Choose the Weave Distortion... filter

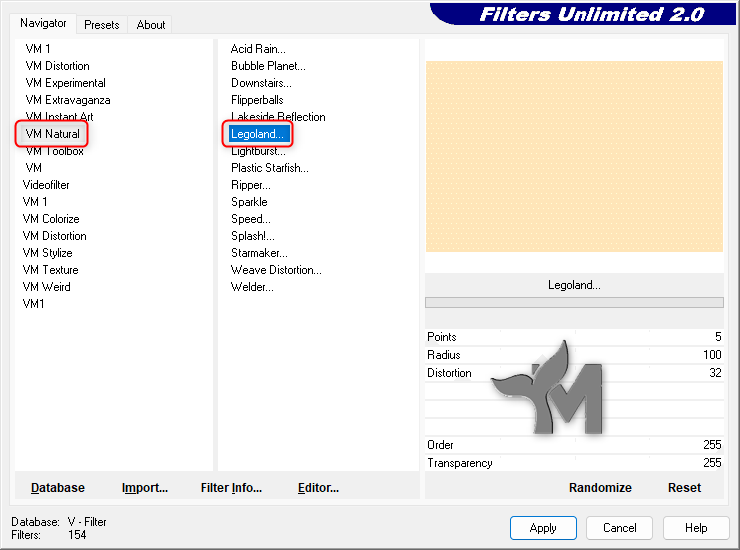(276, 270)
